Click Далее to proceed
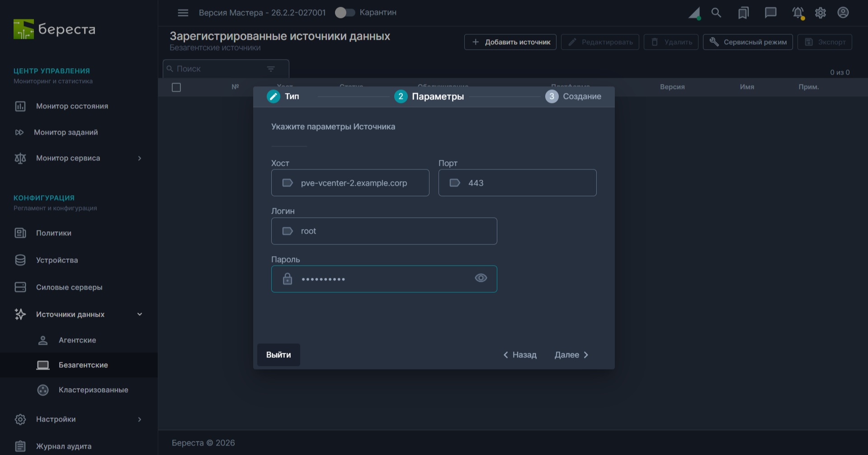 [x=571, y=355]
